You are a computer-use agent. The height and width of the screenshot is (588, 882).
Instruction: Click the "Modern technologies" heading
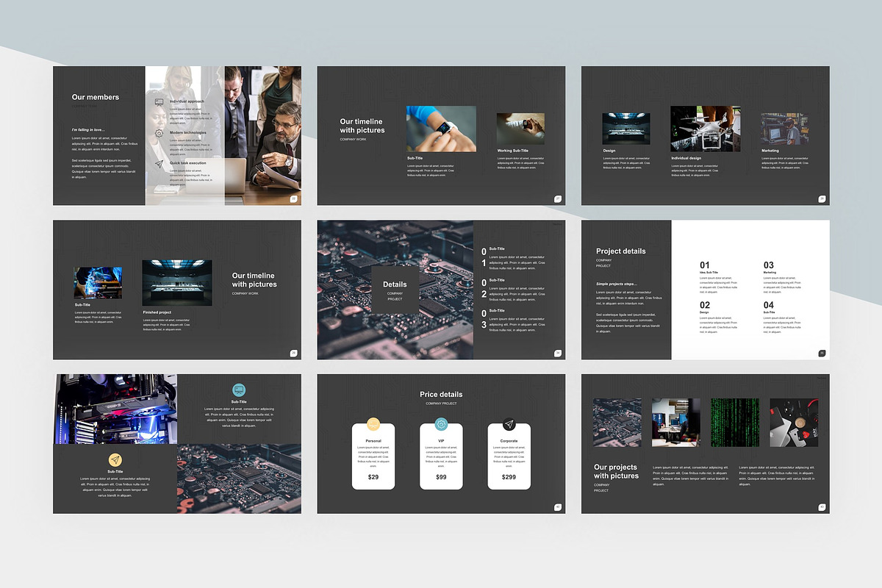point(188,132)
